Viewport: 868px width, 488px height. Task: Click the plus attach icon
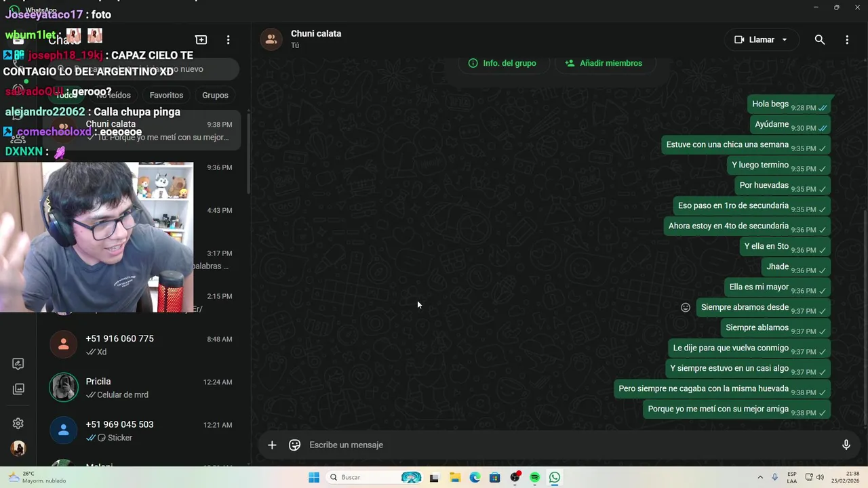pos(272,445)
